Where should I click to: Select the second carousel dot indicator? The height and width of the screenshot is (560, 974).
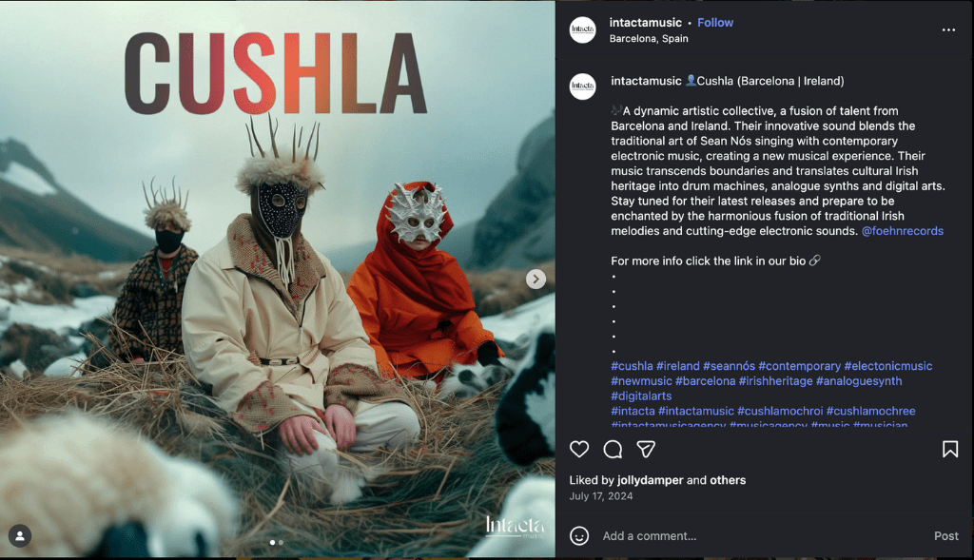pyautogui.click(x=281, y=543)
